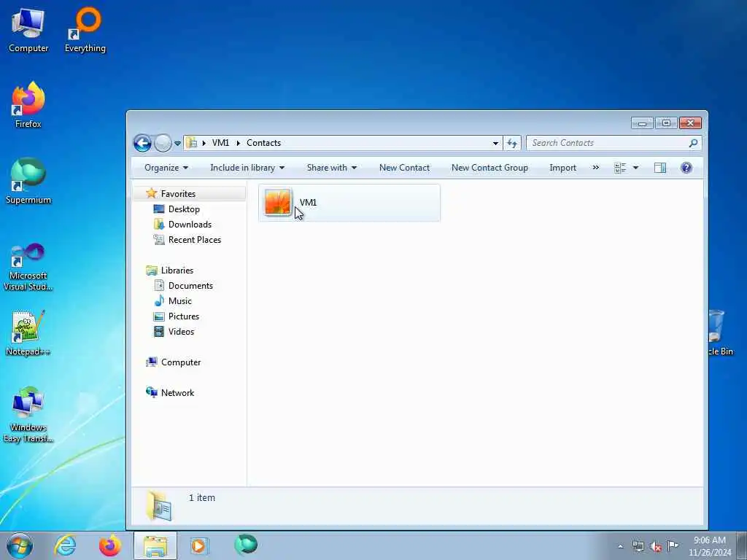Click the Windows Explorer taskbar button

[155, 545]
